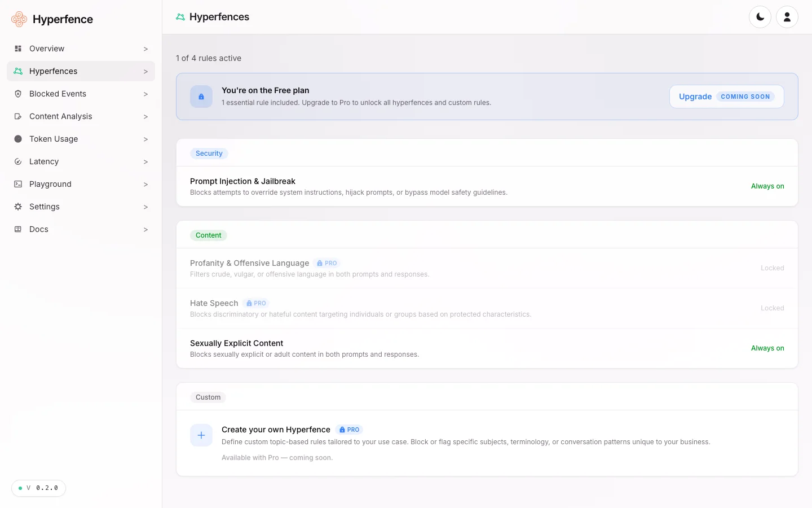Viewport: 812px width, 508px height.
Task: Click PRO badge beside Create your own Hyperfence
Action: point(350,430)
